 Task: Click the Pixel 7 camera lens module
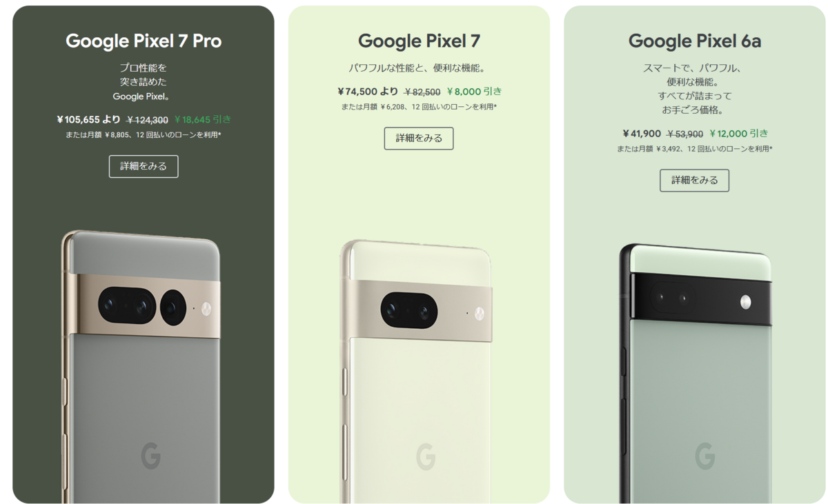click(x=408, y=310)
